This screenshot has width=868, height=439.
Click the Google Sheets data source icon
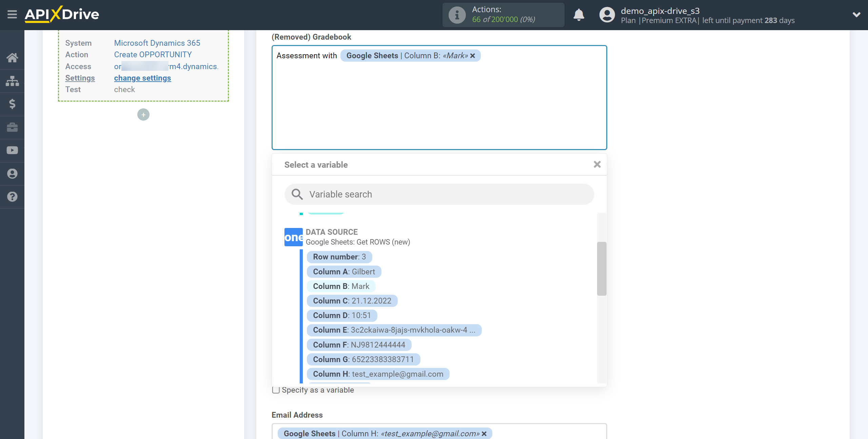(294, 237)
